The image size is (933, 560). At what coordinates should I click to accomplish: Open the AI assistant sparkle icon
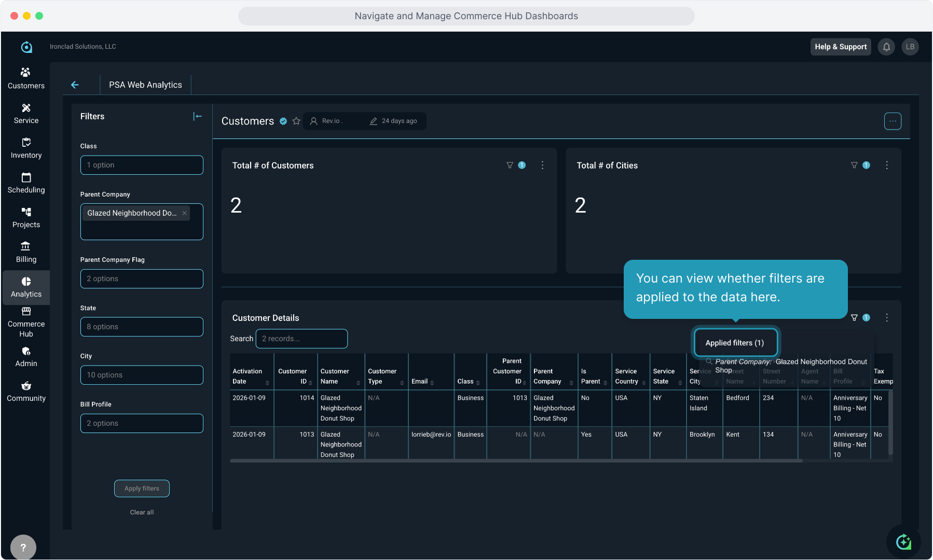903,542
